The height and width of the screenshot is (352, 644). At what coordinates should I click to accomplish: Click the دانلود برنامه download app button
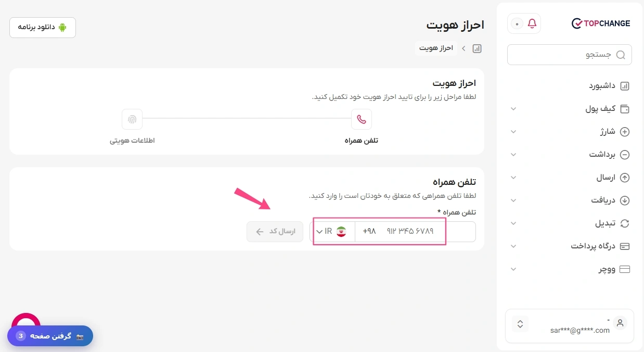coord(43,28)
